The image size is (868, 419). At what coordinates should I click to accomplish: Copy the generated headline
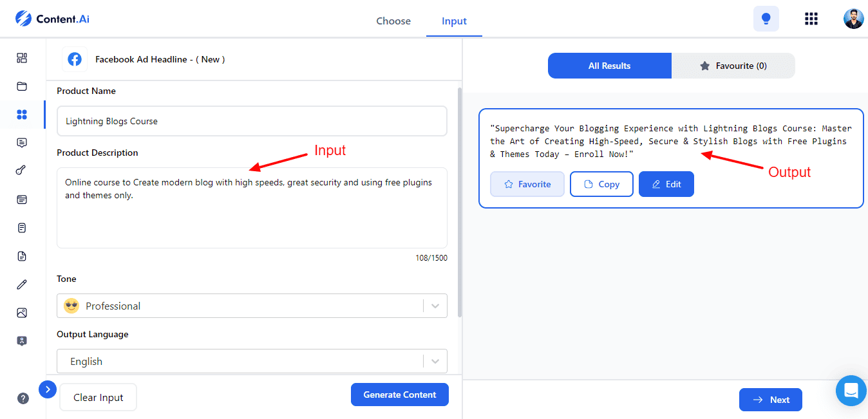(x=601, y=184)
